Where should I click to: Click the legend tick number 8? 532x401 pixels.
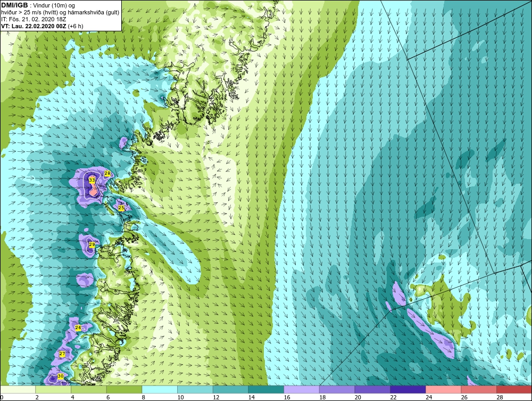point(144,397)
